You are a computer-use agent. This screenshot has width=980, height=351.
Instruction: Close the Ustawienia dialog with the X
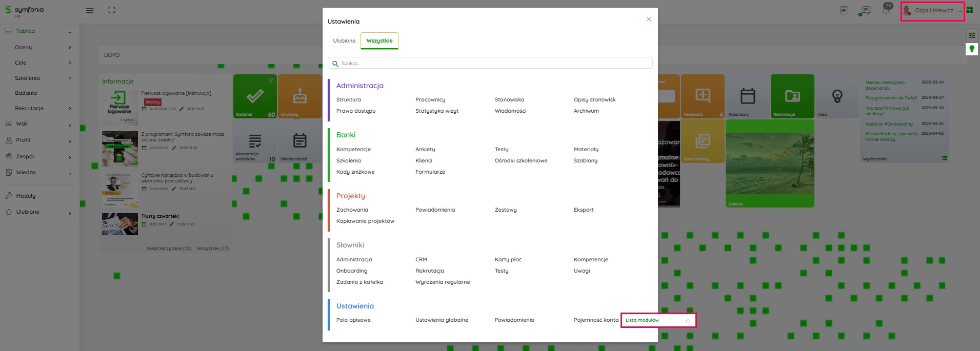click(x=649, y=19)
